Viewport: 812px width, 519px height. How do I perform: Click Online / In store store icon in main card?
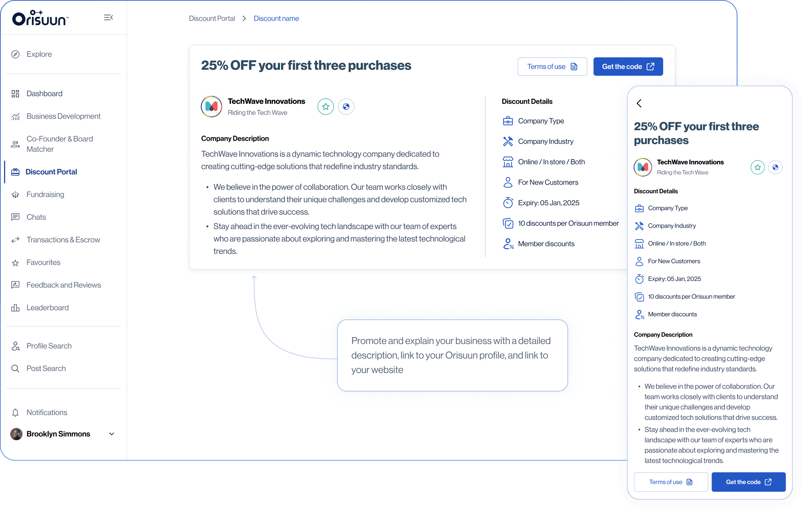tap(508, 162)
